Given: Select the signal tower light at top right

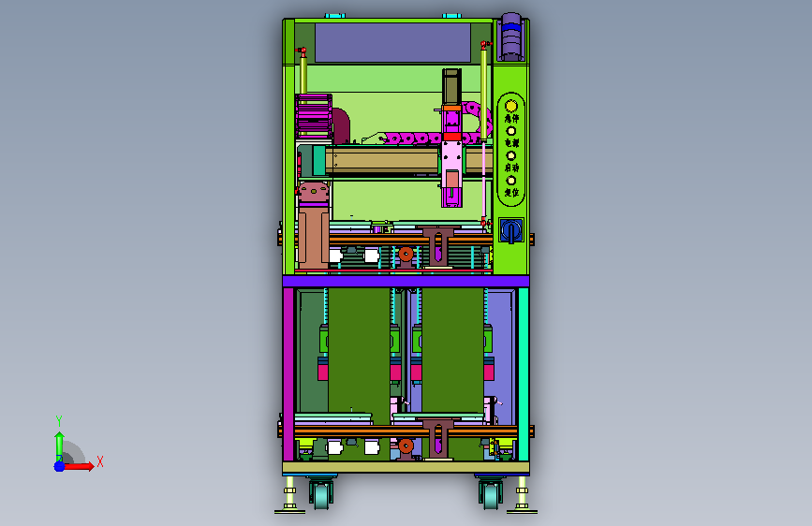Looking at the screenshot, I should click(x=511, y=37).
